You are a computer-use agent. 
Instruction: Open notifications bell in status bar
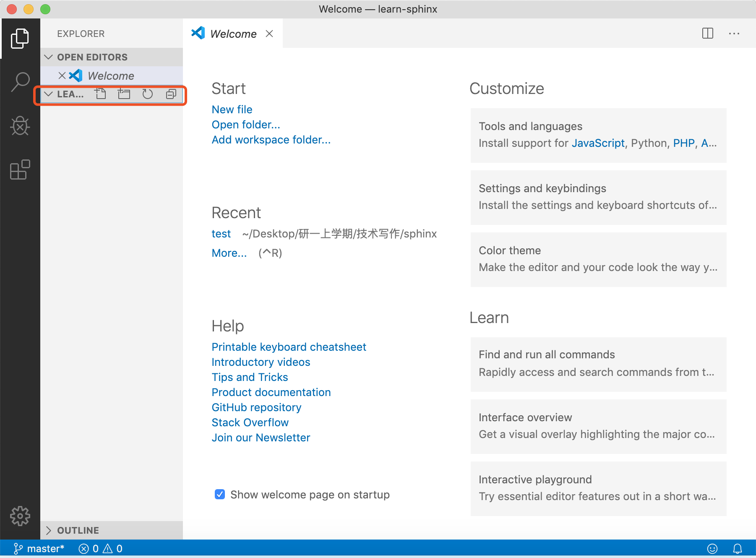point(737,548)
